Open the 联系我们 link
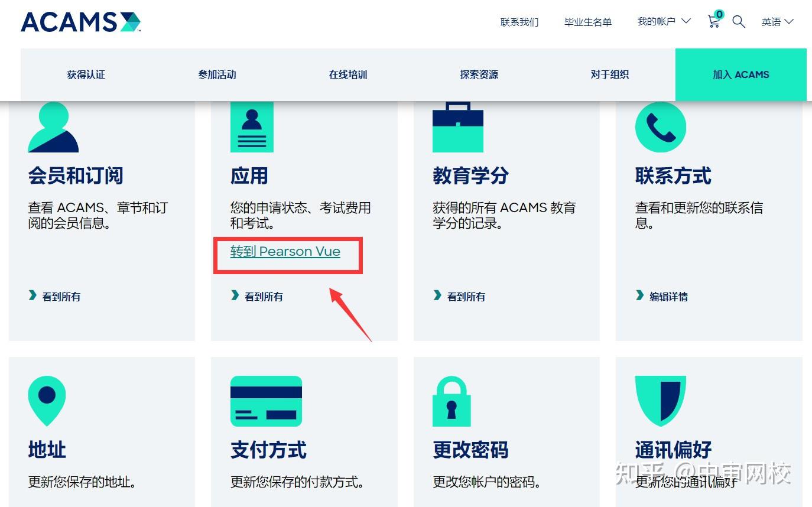 (519, 22)
